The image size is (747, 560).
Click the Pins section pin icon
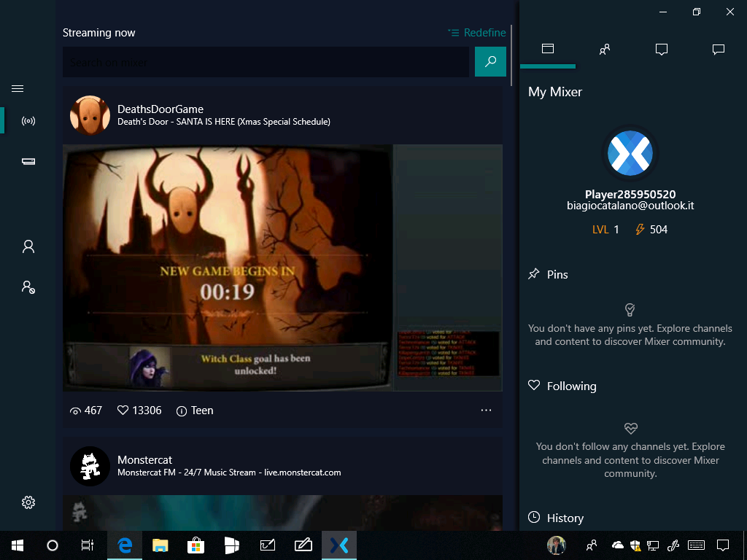point(533,274)
